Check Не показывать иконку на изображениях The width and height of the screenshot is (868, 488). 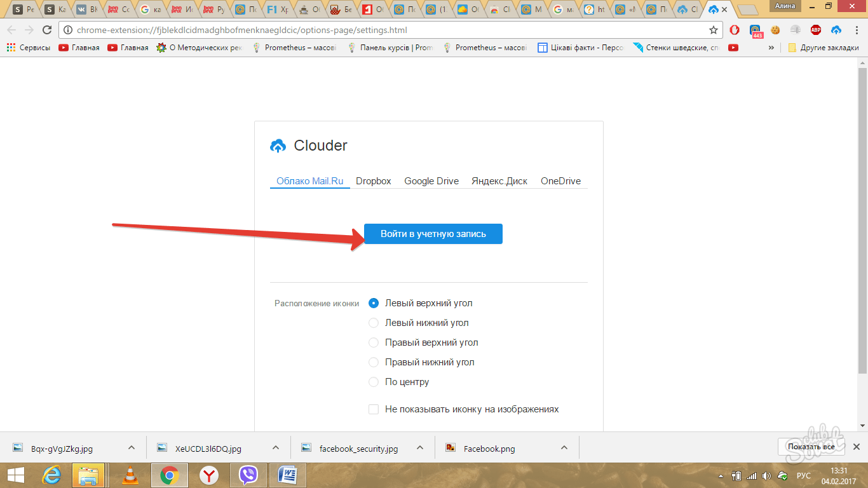pos(374,409)
